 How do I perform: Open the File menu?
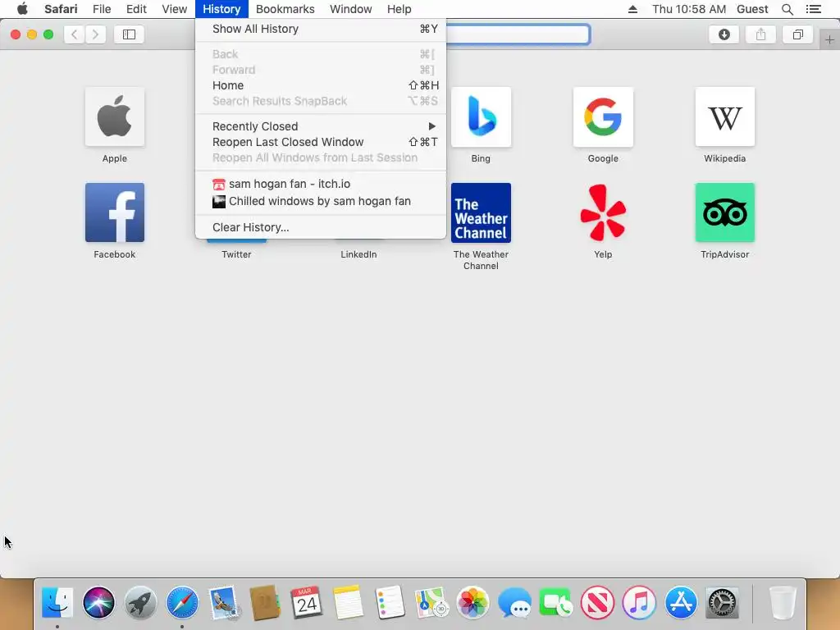coord(101,9)
